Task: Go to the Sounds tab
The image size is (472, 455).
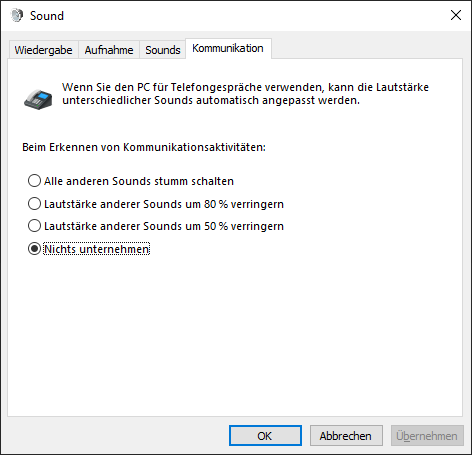Action: (x=163, y=50)
